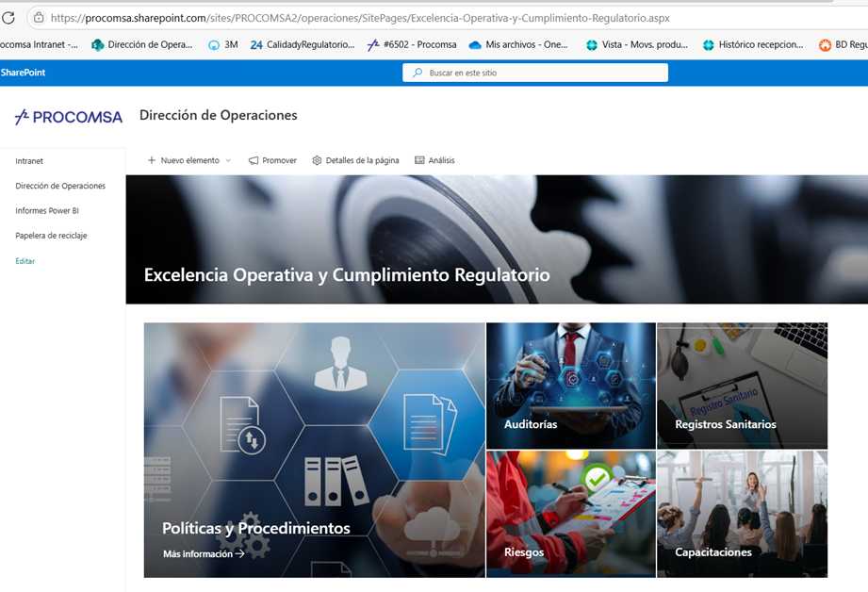Open the 3M bookmark

pyautogui.click(x=222, y=44)
